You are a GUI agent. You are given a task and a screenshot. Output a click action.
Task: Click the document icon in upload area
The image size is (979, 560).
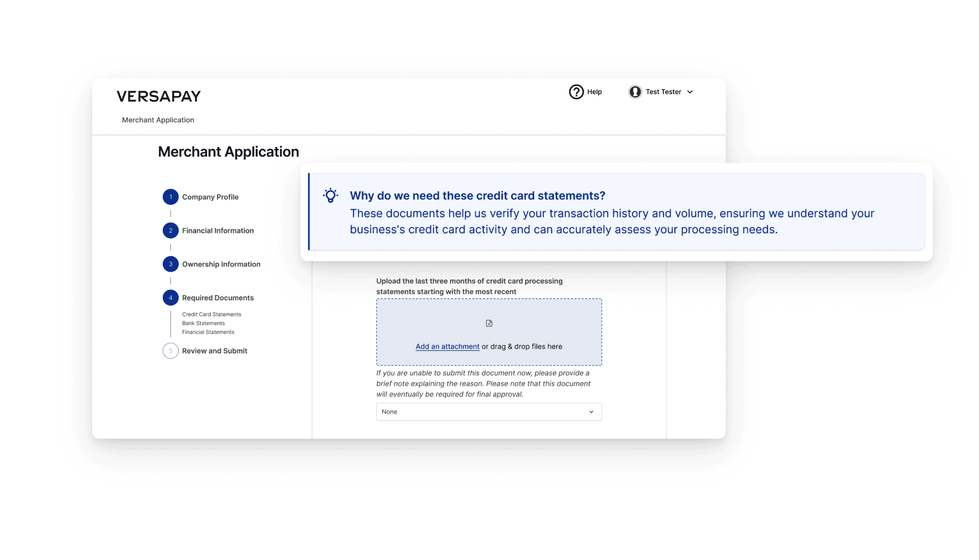pos(489,323)
